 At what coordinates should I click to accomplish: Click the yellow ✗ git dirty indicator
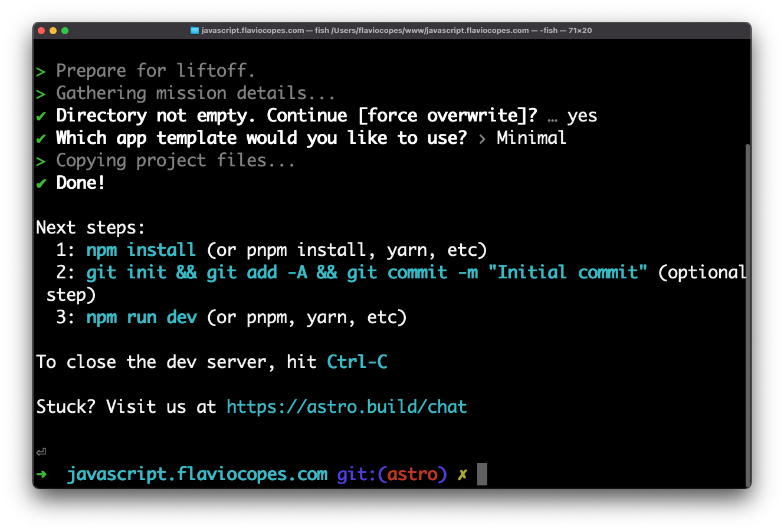pos(462,474)
